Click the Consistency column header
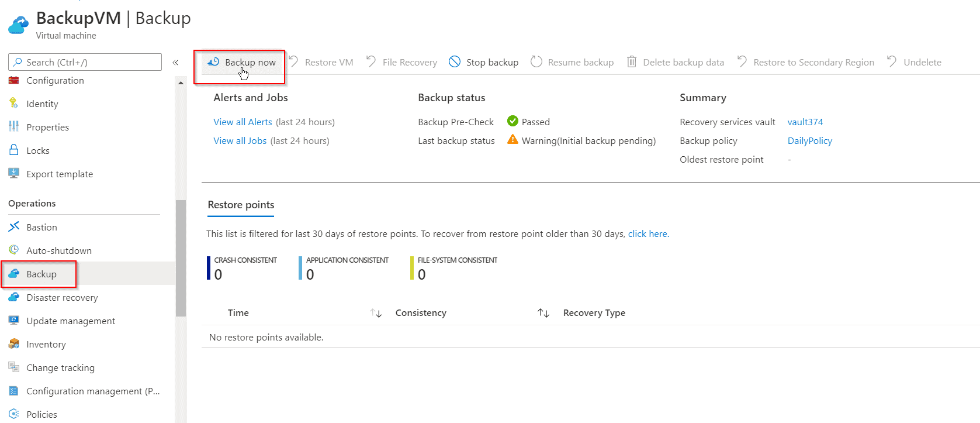 (x=421, y=312)
